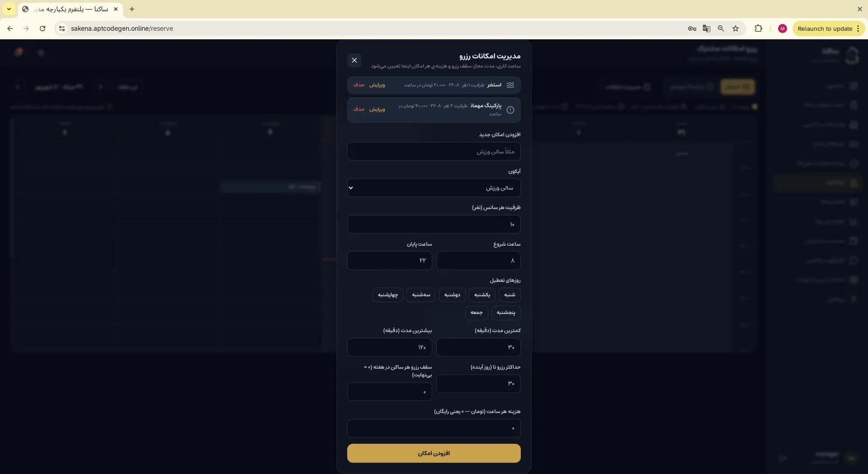The width and height of the screenshot is (868, 474).
Task: Toggle شنبه as a closed day
Action: click(509, 295)
